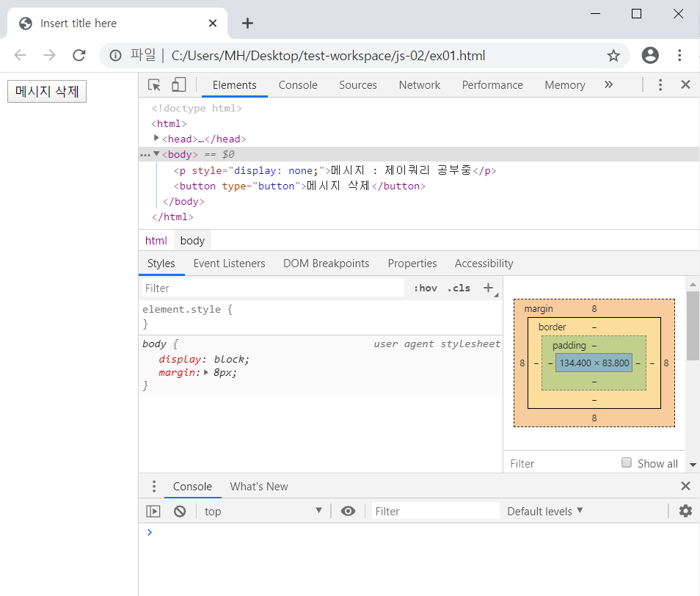Reload the page with refresh icon
Viewport: 700px width, 596px height.
79,55
